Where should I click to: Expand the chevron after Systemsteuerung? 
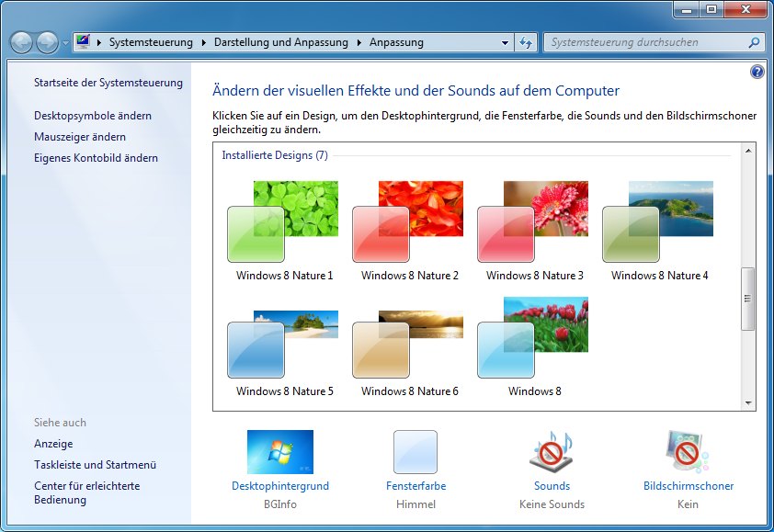(204, 42)
